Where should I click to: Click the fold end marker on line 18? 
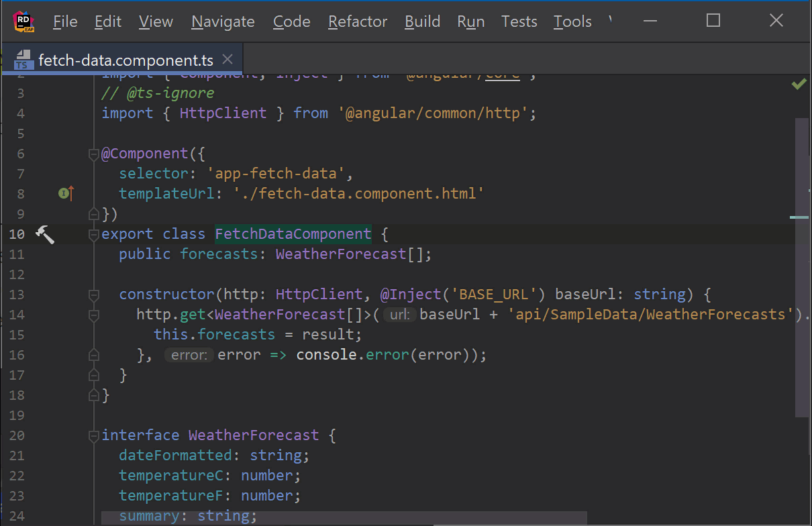coord(94,395)
